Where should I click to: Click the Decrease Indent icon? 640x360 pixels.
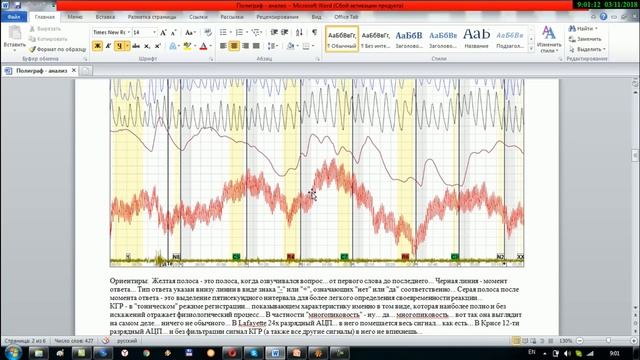[x=274, y=32]
